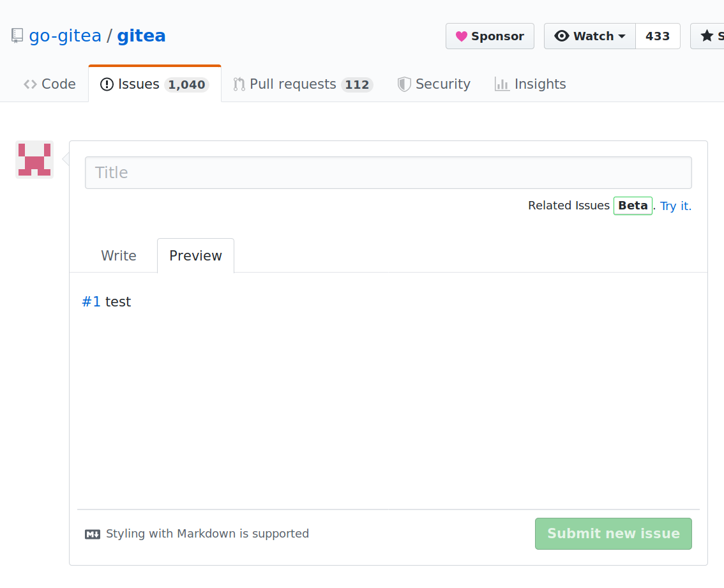
Task: Click the star icon button
Action: (x=707, y=36)
